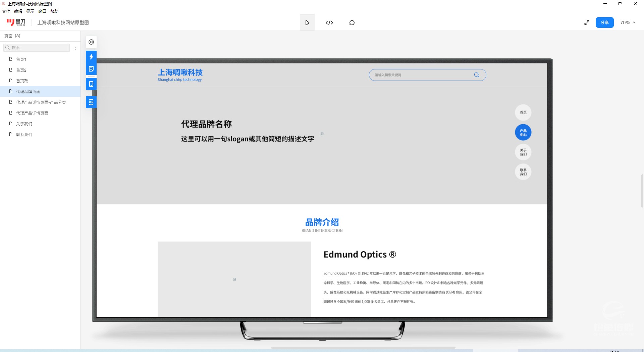Click the slogan description text in banner
This screenshot has height=352, width=644.
(x=248, y=139)
